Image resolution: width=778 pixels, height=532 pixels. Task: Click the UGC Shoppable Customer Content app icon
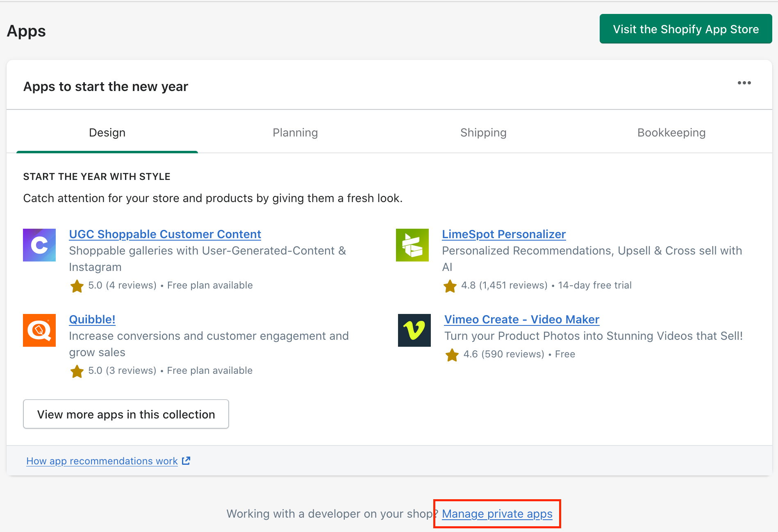(39, 245)
